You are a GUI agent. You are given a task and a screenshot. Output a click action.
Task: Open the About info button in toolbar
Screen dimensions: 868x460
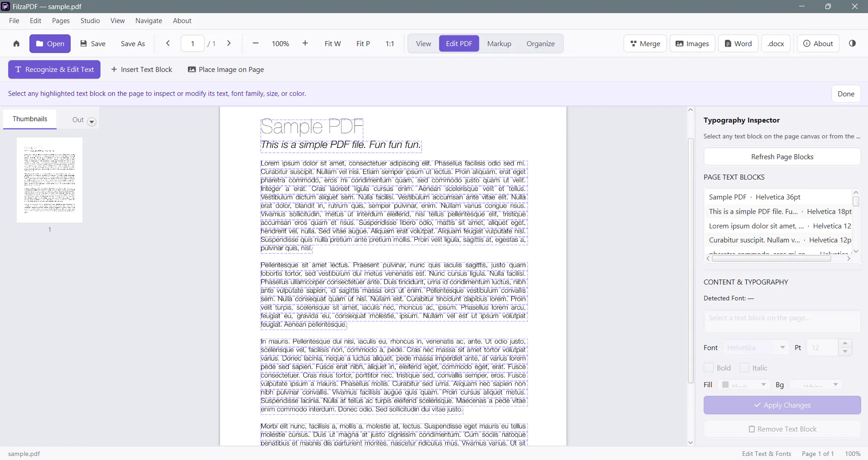click(x=818, y=43)
